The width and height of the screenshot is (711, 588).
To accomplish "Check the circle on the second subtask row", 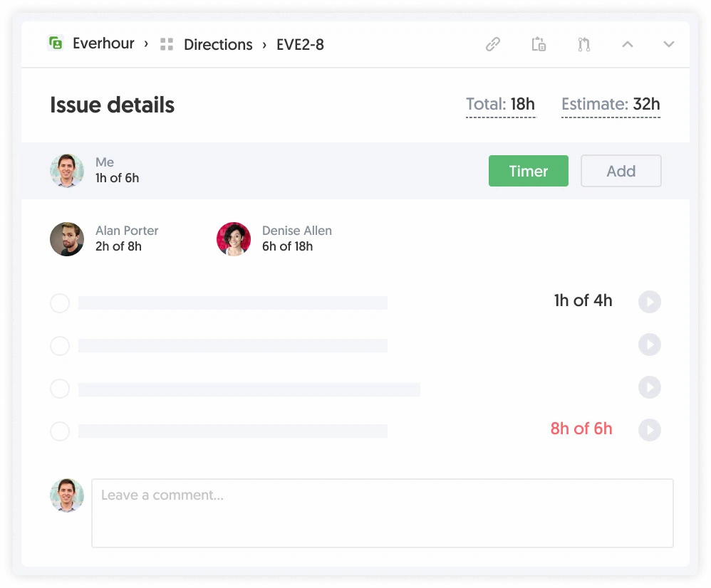I will (x=60, y=346).
